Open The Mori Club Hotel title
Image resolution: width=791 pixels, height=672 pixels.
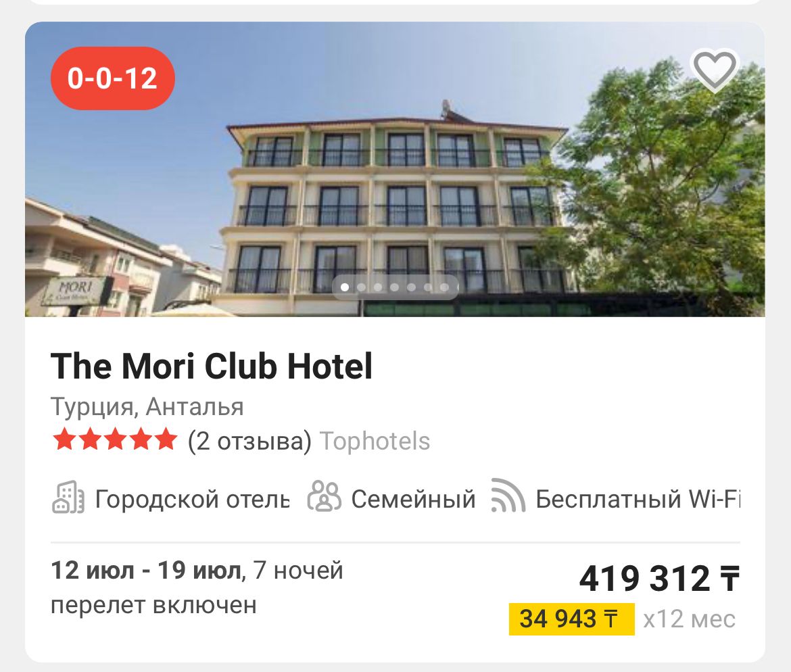tap(212, 366)
